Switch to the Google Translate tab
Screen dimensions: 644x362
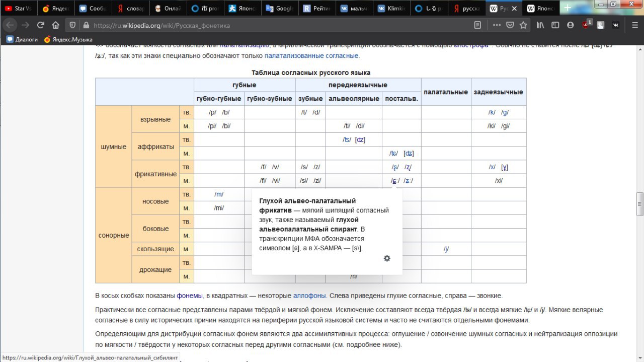tap(279, 9)
